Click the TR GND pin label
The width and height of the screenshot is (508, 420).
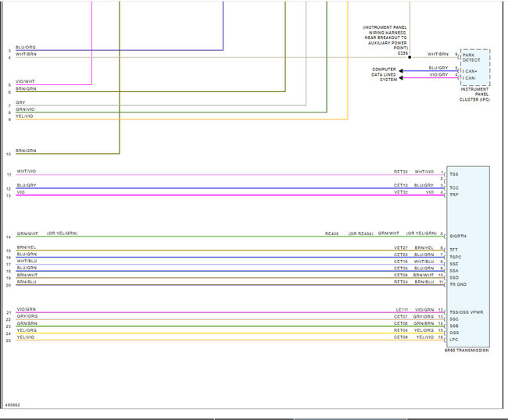click(x=458, y=284)
